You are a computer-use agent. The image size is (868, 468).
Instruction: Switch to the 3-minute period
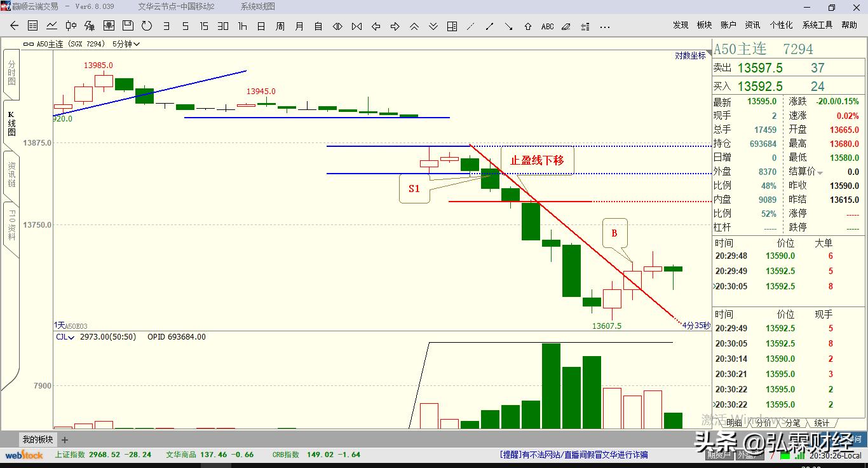pos(166,26)
